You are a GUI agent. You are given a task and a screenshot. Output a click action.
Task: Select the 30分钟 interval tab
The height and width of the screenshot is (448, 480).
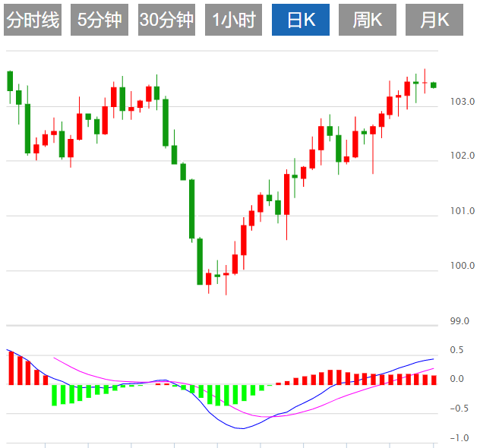click(x=166, y=20)
